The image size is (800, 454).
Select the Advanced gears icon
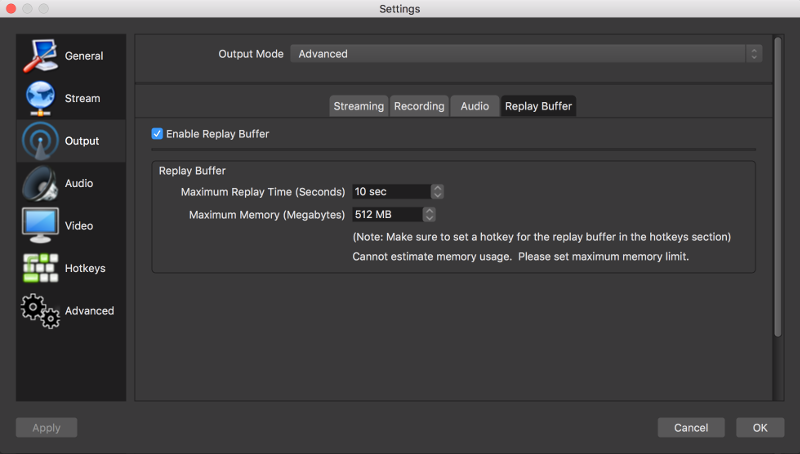(40, 311)
